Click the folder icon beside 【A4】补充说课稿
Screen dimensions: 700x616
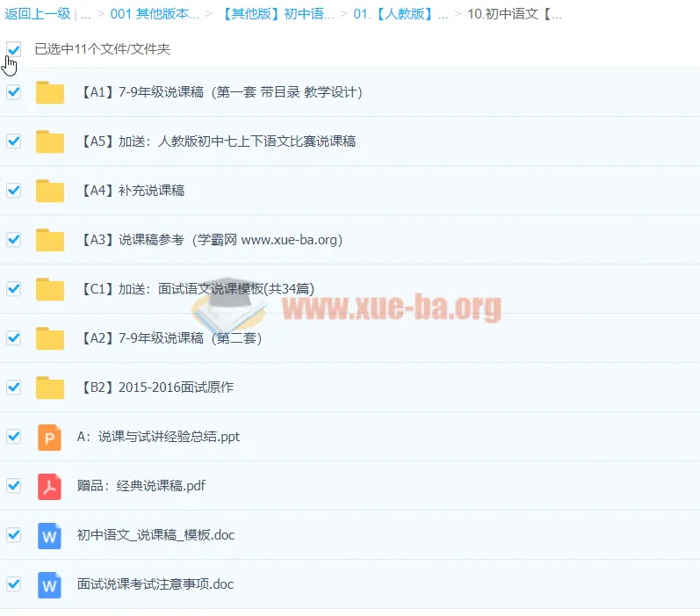pos(50,191)
